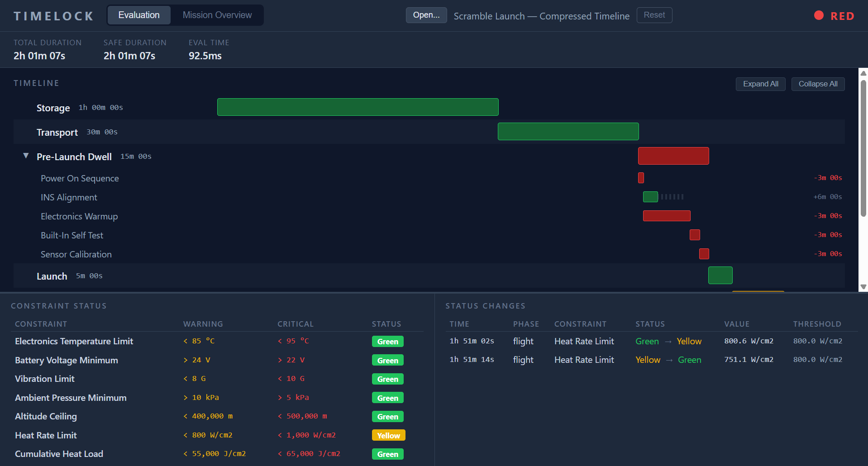868x466 pixels.
Task: Switch to the Evaluation tab
Action: tap(139, 15)
